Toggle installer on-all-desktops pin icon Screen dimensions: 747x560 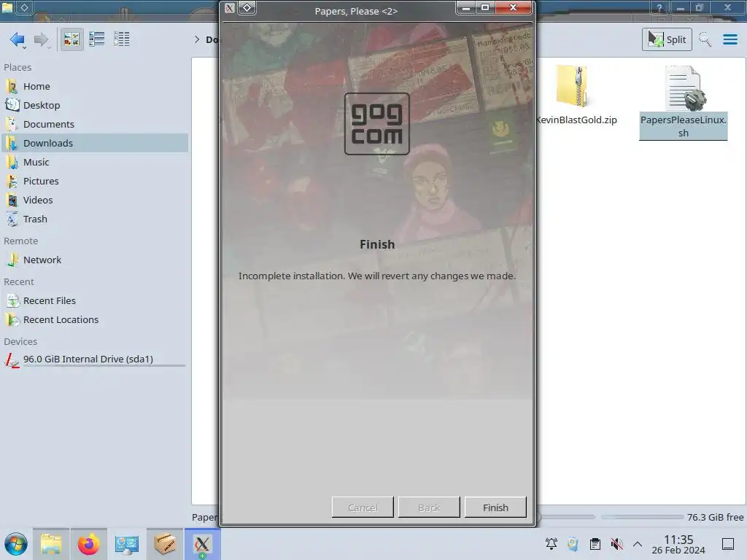247,7
